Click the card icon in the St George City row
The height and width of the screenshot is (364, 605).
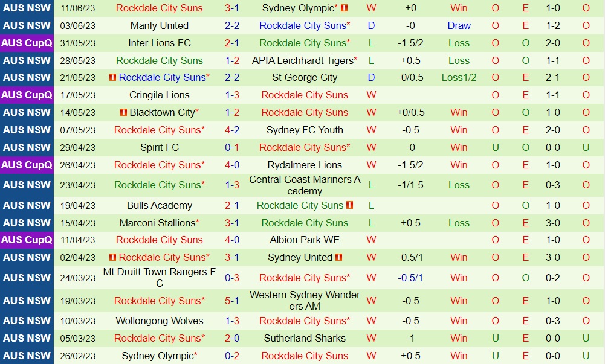[112, 77]
